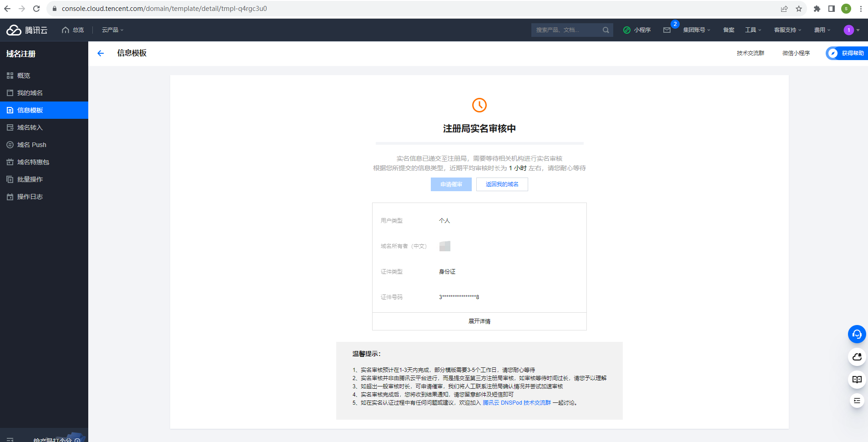Viewport: 868px width, 442px height.
Task: Click the floating cloud assistant button
Action: (857, 357)
